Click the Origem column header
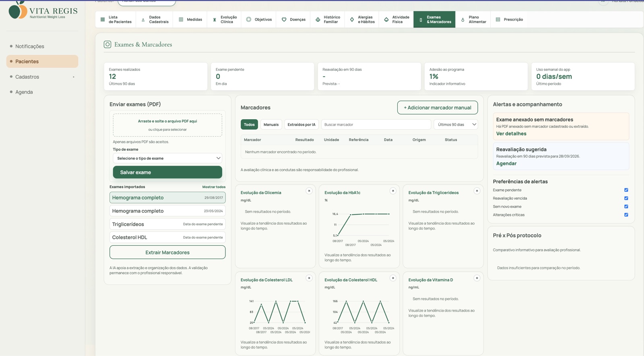This screenshot has height=356, width=644. (419, 140)
